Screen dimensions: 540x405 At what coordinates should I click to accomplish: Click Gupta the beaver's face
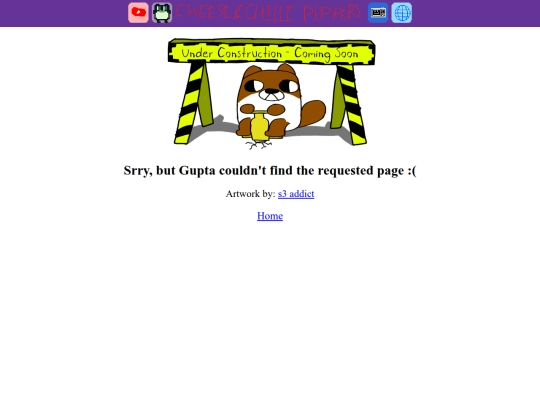271,84
